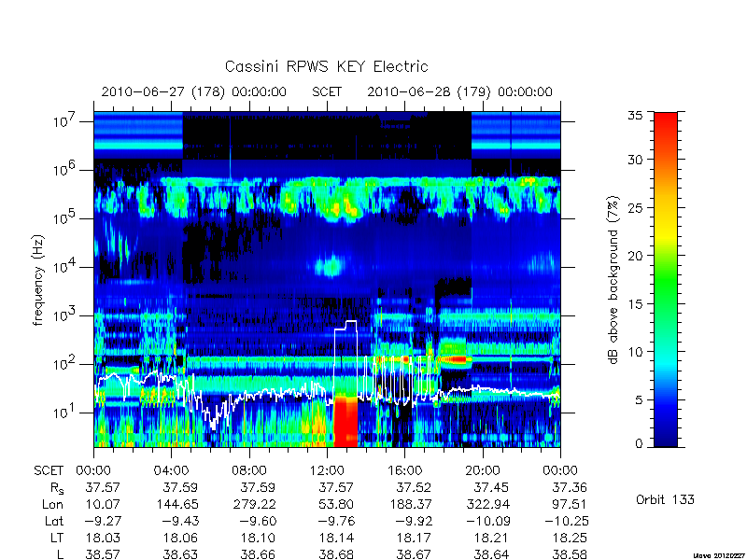Click the 10^5 frequency tick label

pos(63,217)
